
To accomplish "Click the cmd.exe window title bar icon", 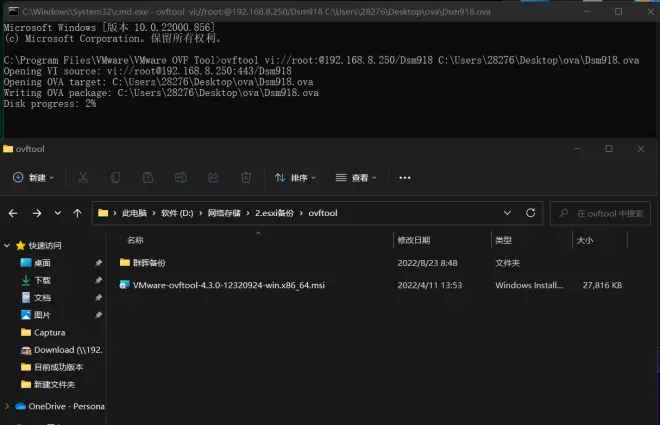I will click(13, 11).
